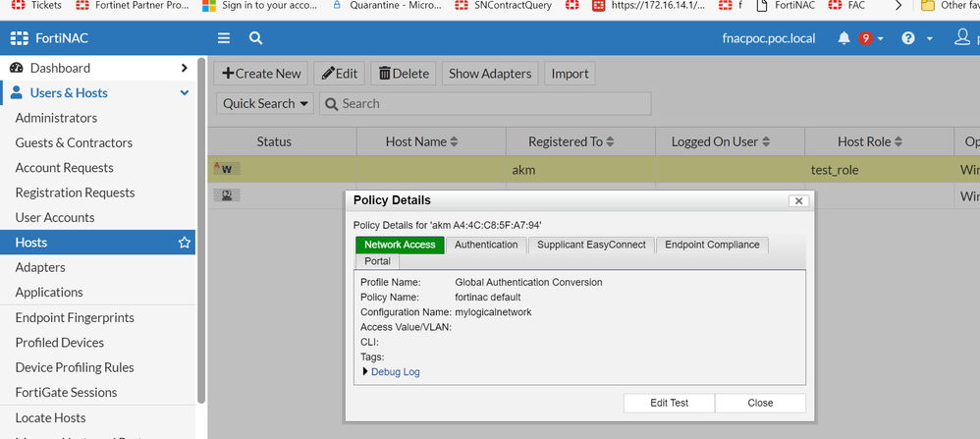Expand the Dashboard menu chevron

184,68
